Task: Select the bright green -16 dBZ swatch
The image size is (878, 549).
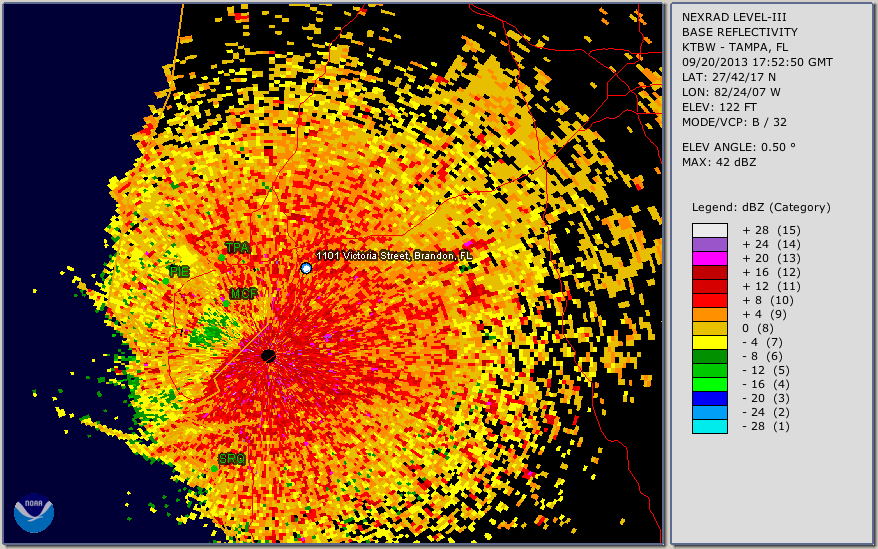Action: coord(710,384)
